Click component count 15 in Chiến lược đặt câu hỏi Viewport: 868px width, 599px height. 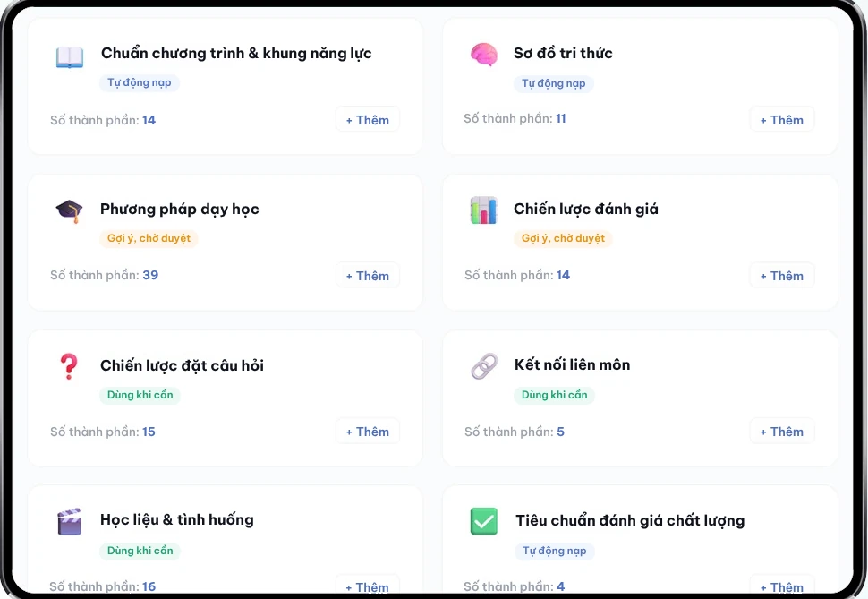point(149,432)
